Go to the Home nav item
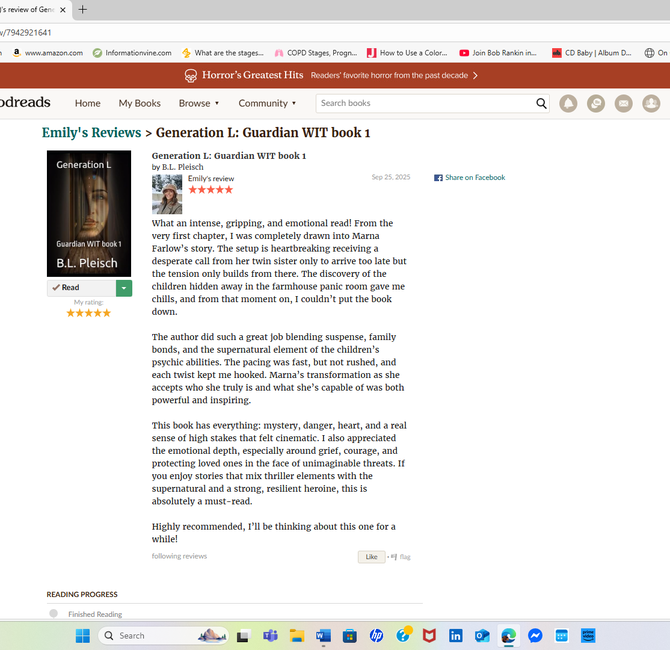Image resolution: width=670 pixels, height=650 pixels. pyautogui.click(x=88, y=103)
